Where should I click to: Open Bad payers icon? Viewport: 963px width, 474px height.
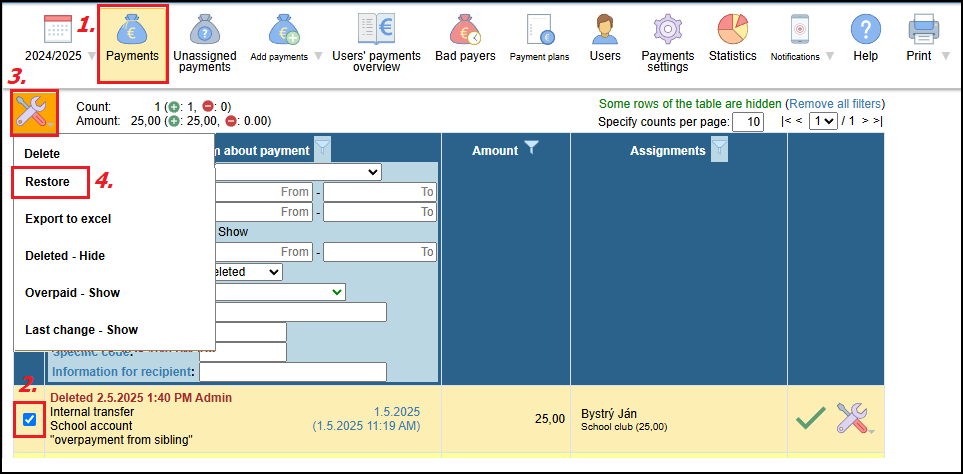(x=465, y=30)
